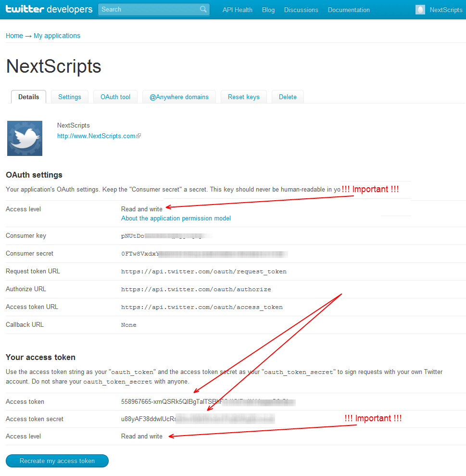
Task: Open Discussions in the top bar
Action: (x=301, y=10)
